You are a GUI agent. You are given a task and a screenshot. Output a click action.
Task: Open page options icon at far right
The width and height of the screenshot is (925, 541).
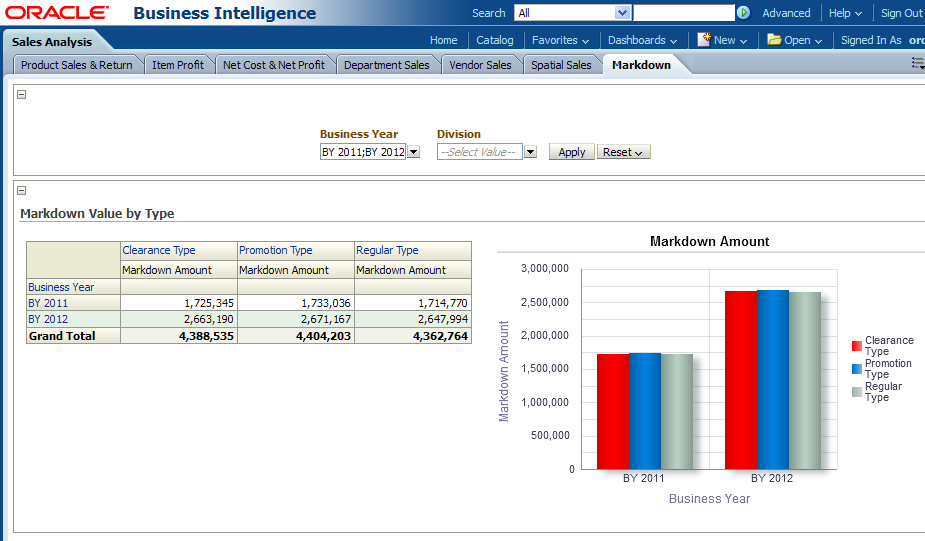(x=917, y=63)
